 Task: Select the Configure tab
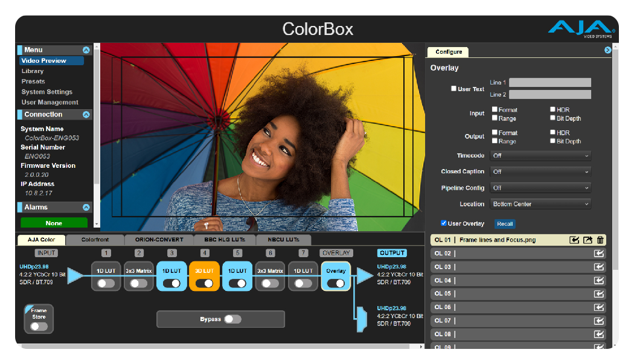[449, 52]
